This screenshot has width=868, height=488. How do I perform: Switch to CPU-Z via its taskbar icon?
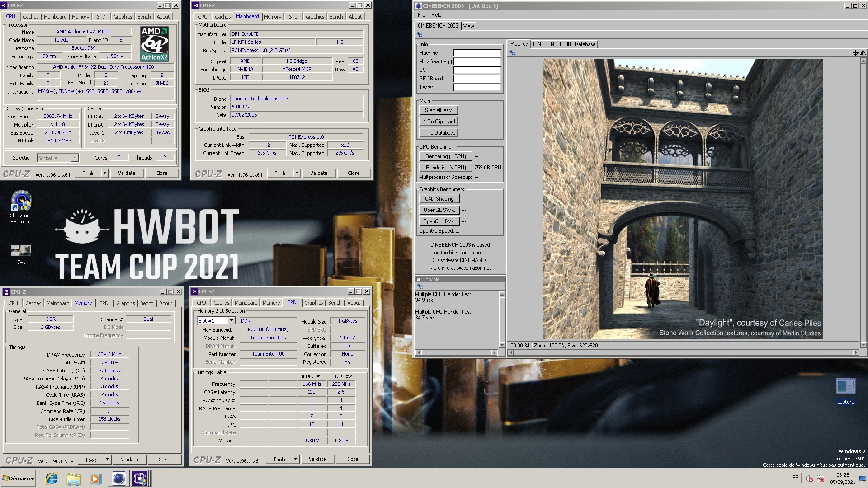140,479
